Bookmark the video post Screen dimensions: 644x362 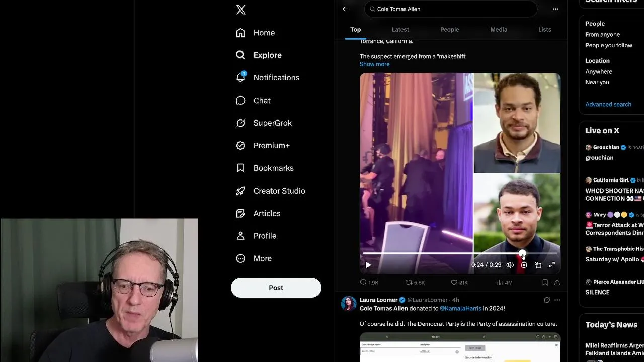point(545,283)
